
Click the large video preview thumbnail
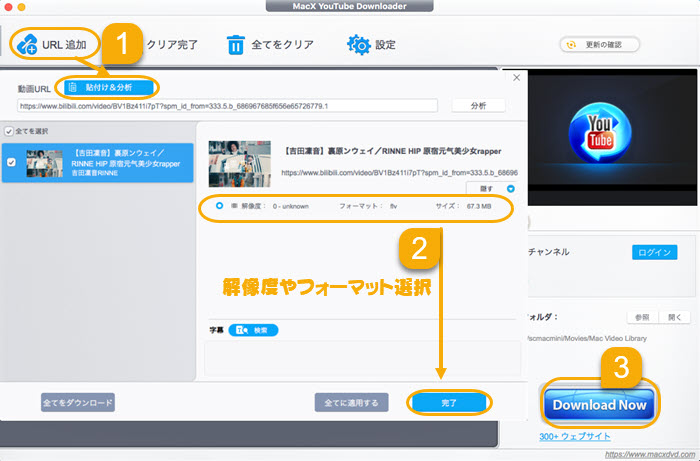tap(240, 163)
